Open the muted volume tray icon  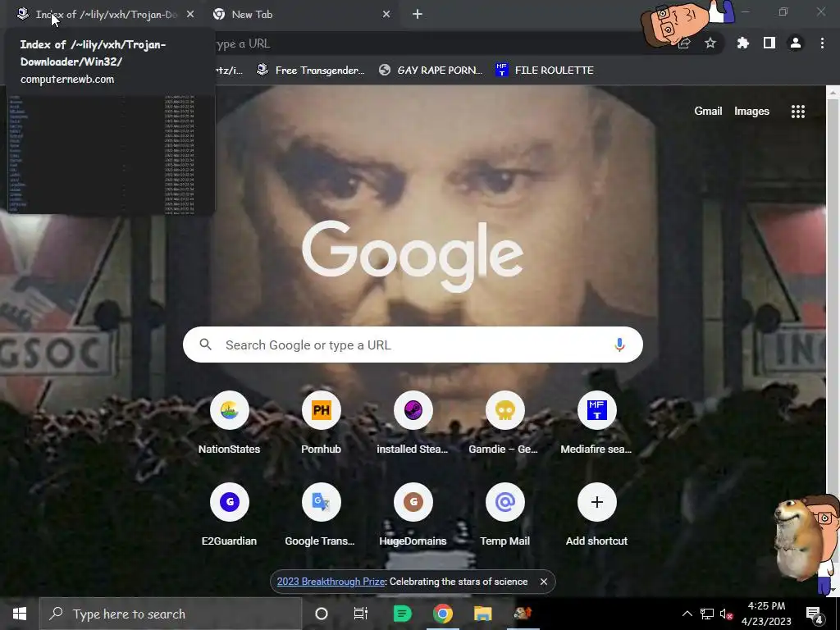pyautogui.click(x=726, y=614)
